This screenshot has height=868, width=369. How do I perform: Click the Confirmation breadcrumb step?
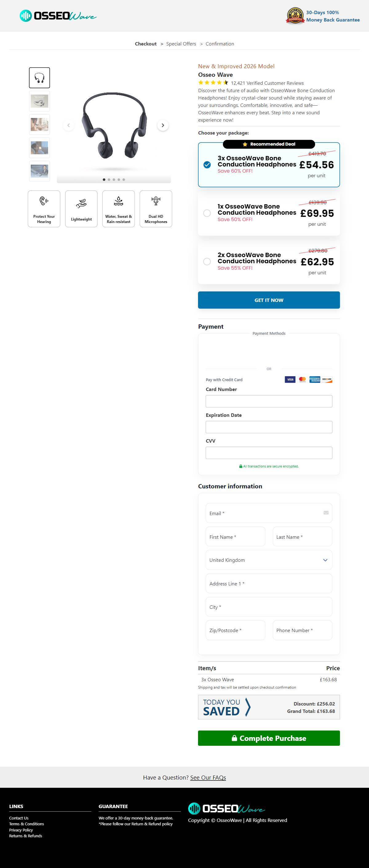pyautogui.click(x=220, y=44)
